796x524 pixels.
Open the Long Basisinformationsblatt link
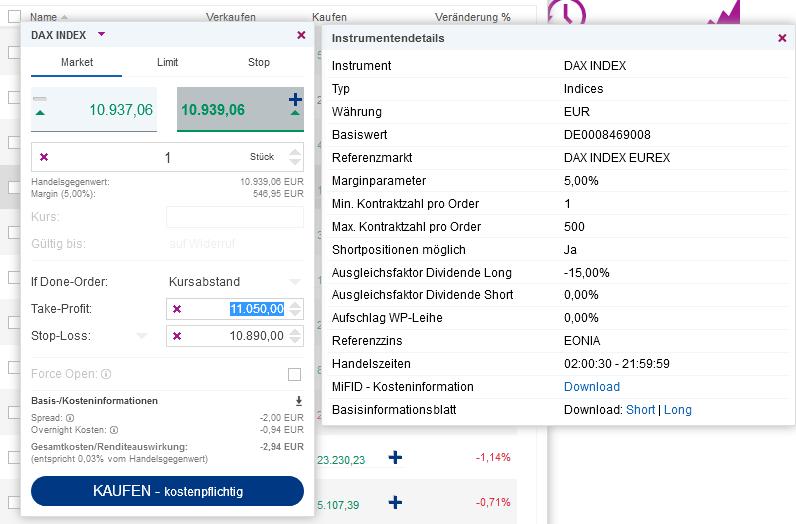point(678,410)
